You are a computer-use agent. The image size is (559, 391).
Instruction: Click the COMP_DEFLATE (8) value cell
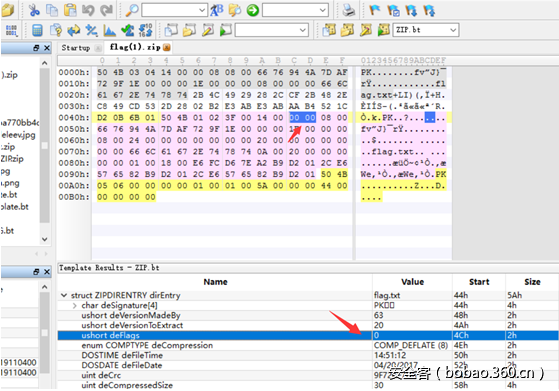coord(411,345)
